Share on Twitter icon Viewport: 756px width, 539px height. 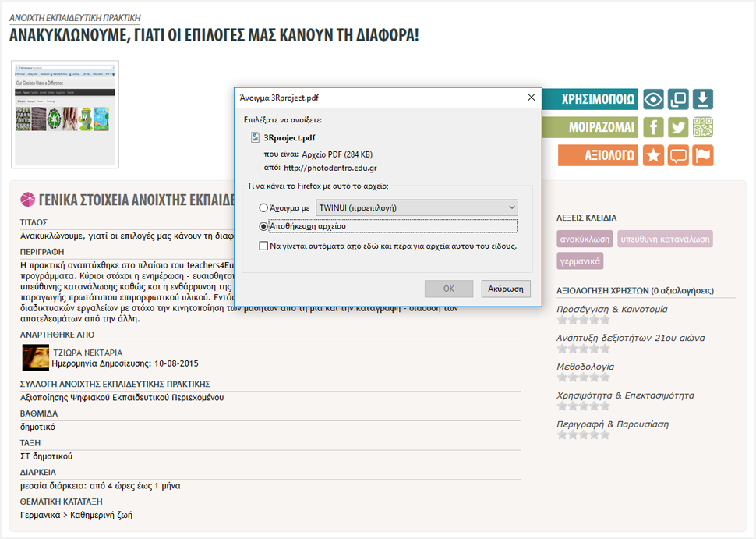tap(678, 127)
